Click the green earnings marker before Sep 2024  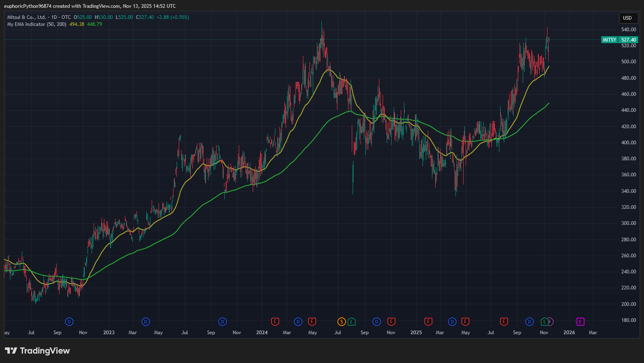pos(351,321)
